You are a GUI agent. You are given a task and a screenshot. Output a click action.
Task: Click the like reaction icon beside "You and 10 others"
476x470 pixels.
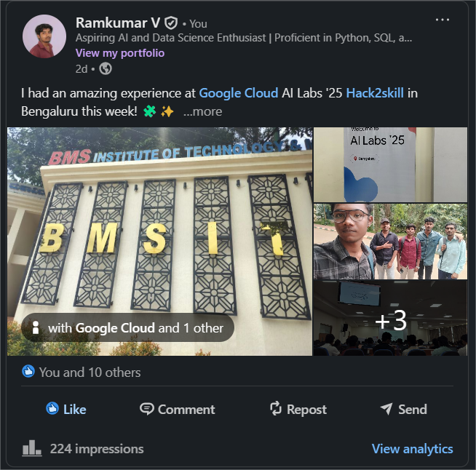[29, 372]
